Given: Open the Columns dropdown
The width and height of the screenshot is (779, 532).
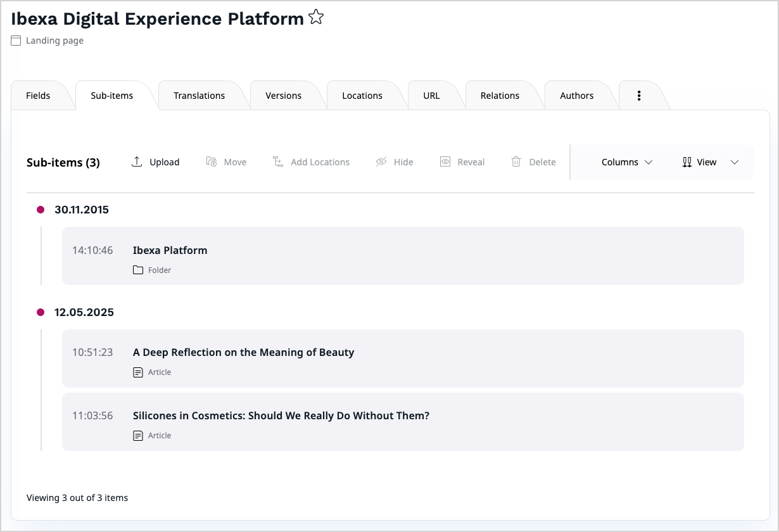Looking at the screenshot, I should click(626, 162).
